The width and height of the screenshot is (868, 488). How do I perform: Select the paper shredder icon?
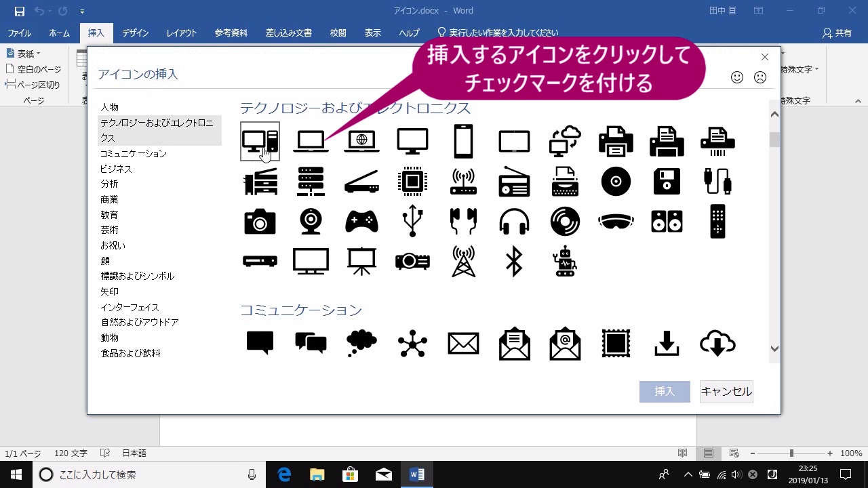click(x=717, y=142)
